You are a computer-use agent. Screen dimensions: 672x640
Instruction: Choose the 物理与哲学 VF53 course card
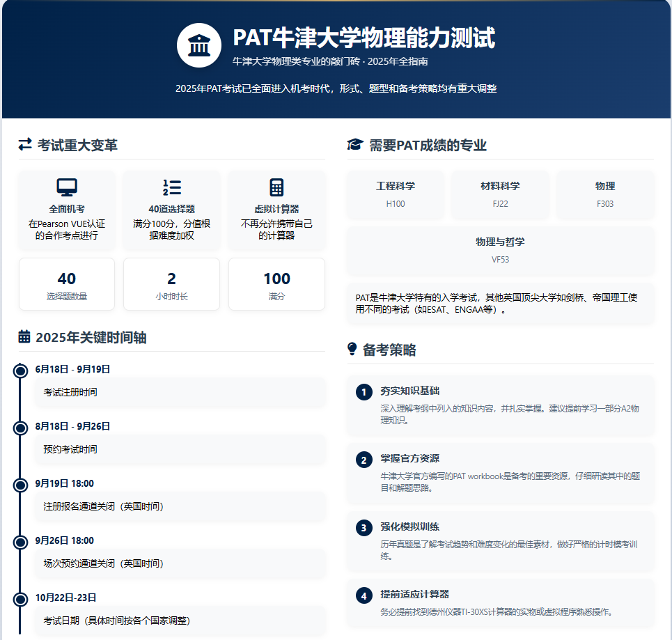(500, 251)
